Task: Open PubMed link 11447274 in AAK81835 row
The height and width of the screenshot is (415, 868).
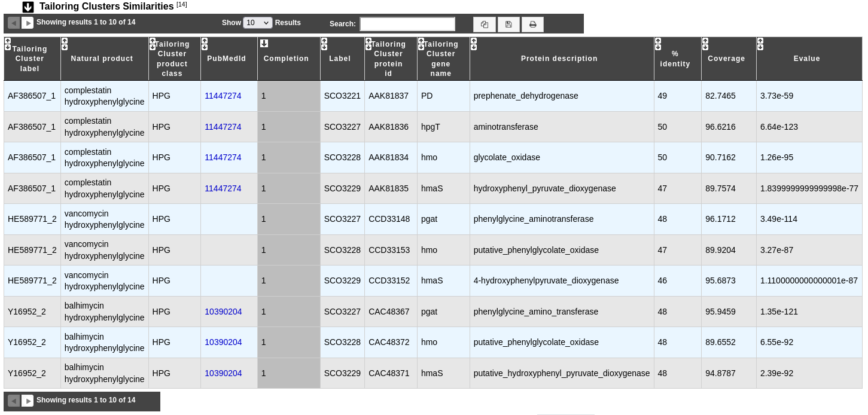Action: pos(223,188)
